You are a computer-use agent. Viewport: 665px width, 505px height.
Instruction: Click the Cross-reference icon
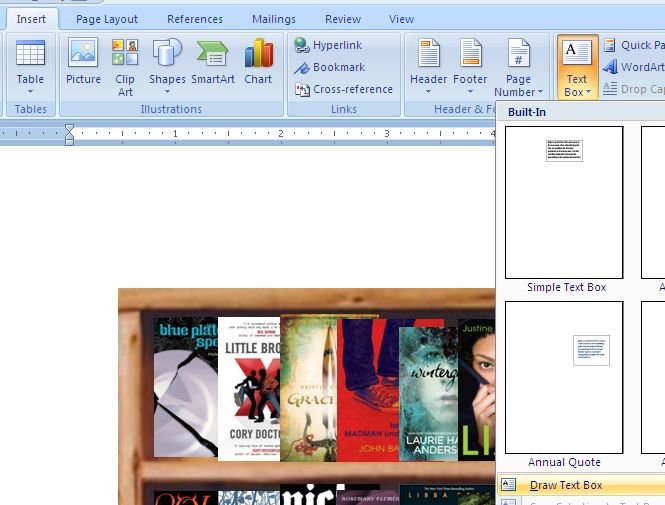click(302, 89)
